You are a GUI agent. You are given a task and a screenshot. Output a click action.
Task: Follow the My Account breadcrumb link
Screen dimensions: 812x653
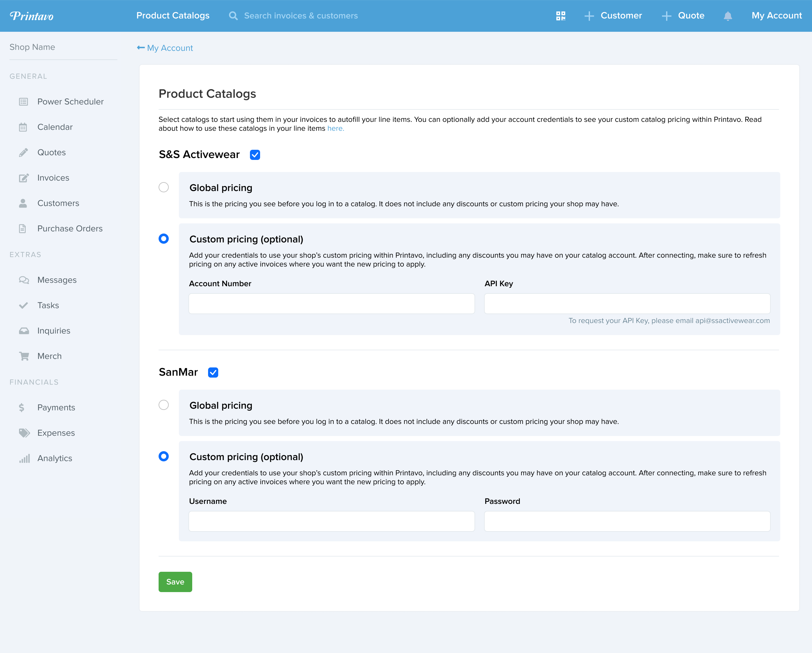pos(170,48)
